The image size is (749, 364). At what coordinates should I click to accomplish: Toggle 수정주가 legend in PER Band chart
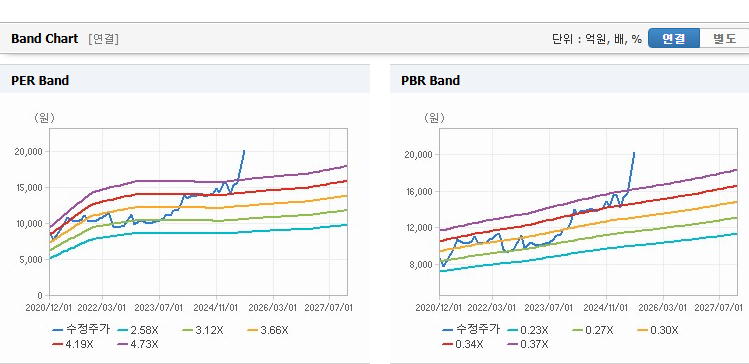click(x=81, y=330)
